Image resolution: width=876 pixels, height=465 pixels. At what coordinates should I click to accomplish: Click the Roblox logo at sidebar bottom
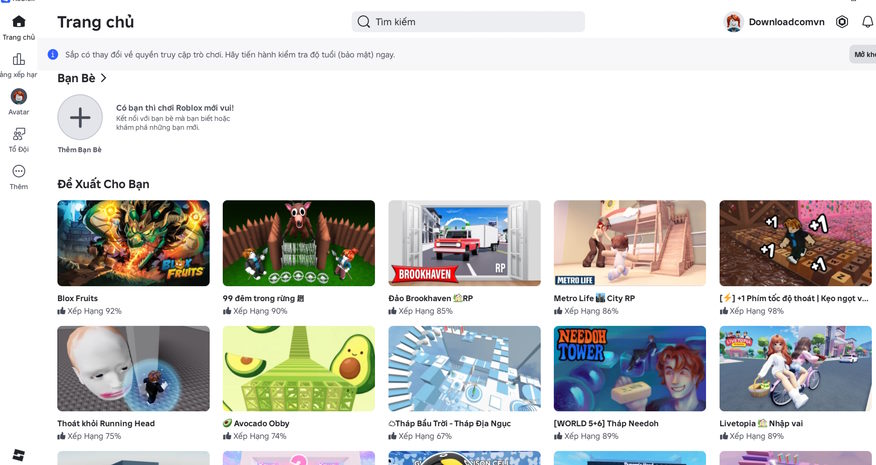pos(18,455)
